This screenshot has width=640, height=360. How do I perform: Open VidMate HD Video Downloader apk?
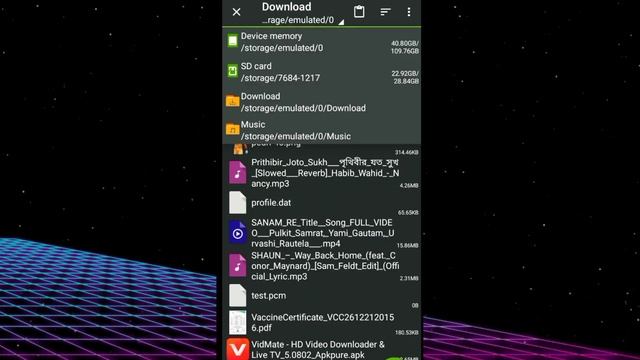[322, 349]
